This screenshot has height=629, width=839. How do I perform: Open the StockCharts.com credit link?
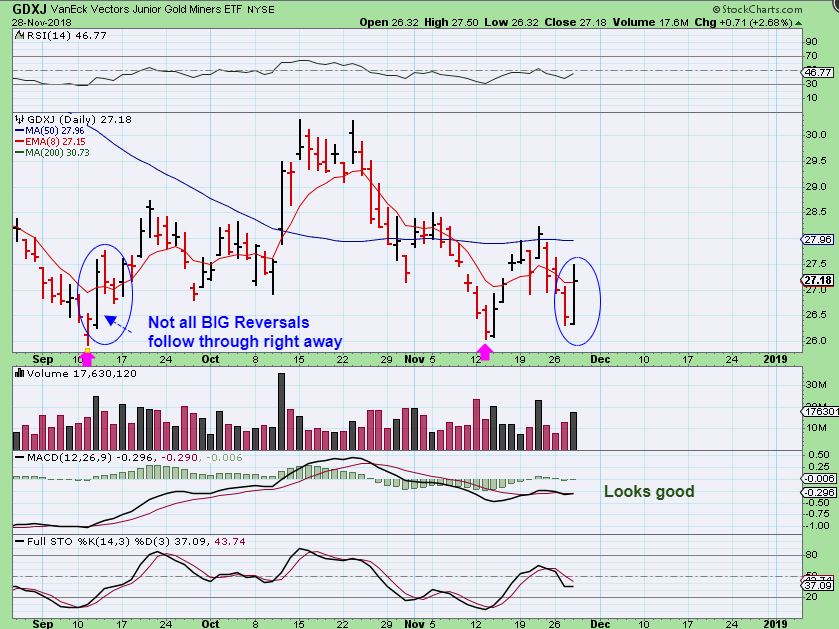757,9
